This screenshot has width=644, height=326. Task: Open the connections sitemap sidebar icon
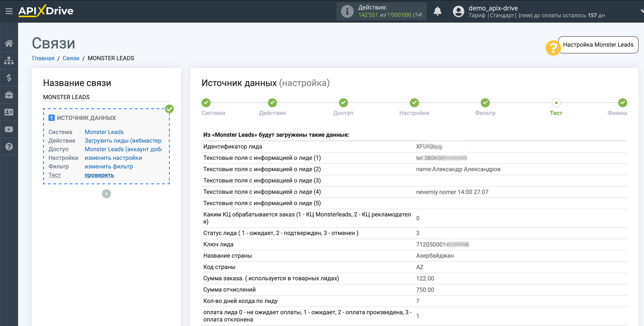(9, 60)
